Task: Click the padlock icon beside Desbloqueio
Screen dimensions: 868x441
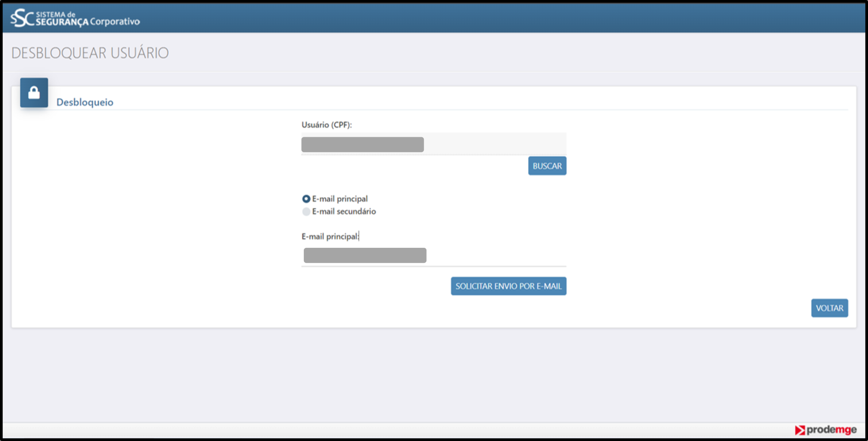Action: pyautogui.click(x=34, y=92)
